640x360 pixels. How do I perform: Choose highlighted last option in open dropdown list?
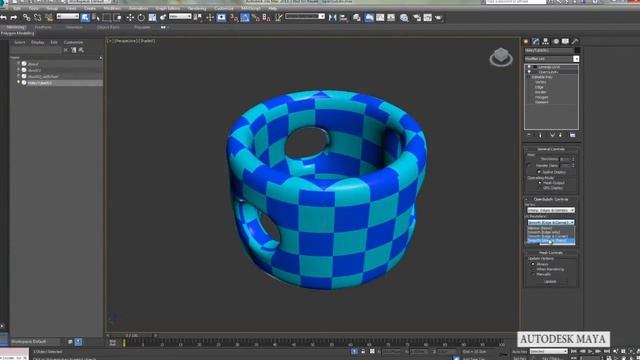coord(551,240)
